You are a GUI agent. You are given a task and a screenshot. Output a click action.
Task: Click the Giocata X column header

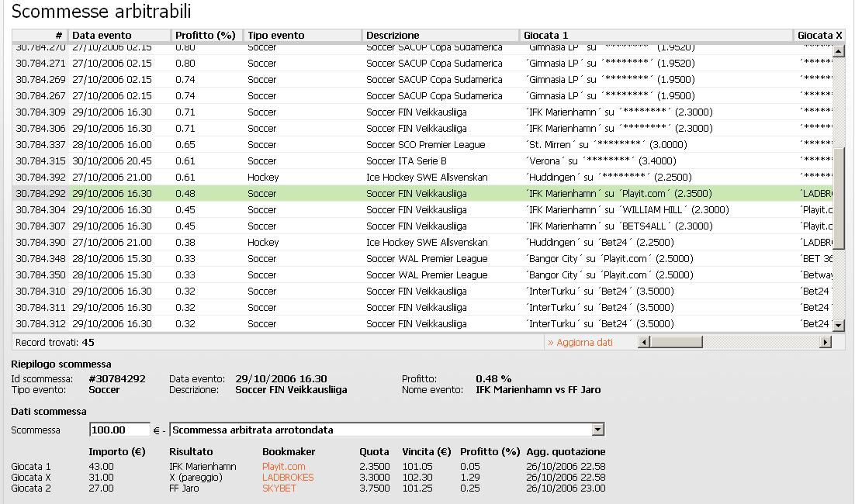tap(819, 36)
